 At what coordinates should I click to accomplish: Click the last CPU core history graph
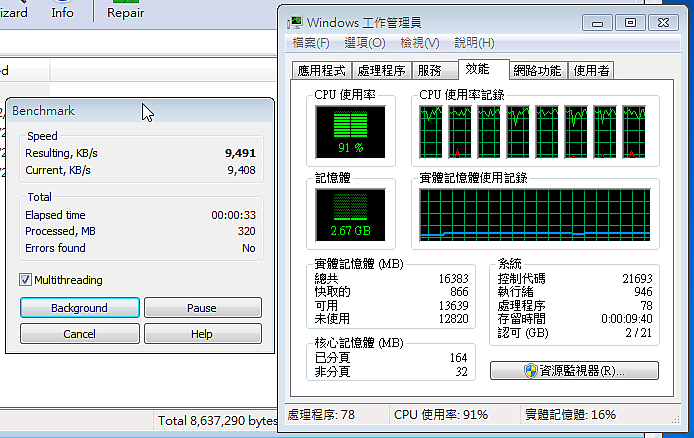click(x=633, y=132)
